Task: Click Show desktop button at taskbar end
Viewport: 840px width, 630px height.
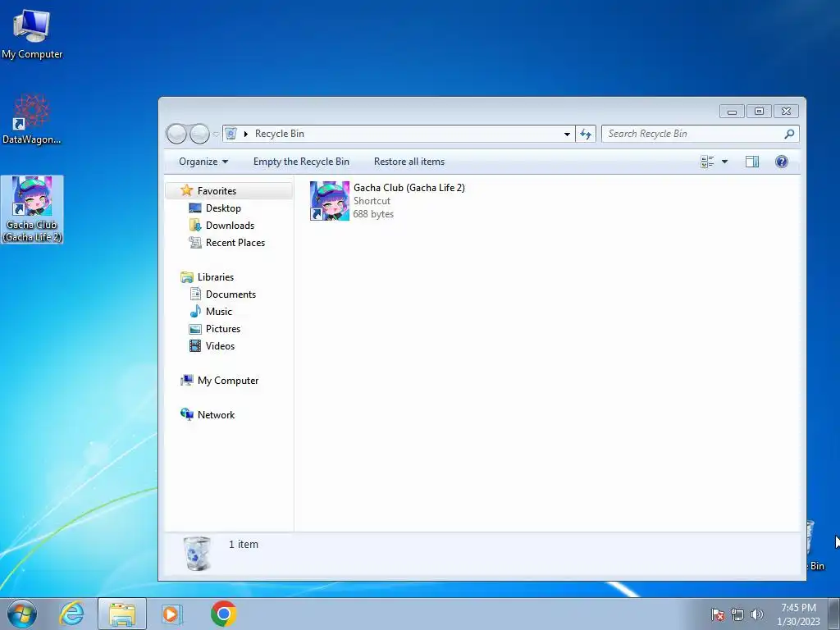Action: coord(834,614)
